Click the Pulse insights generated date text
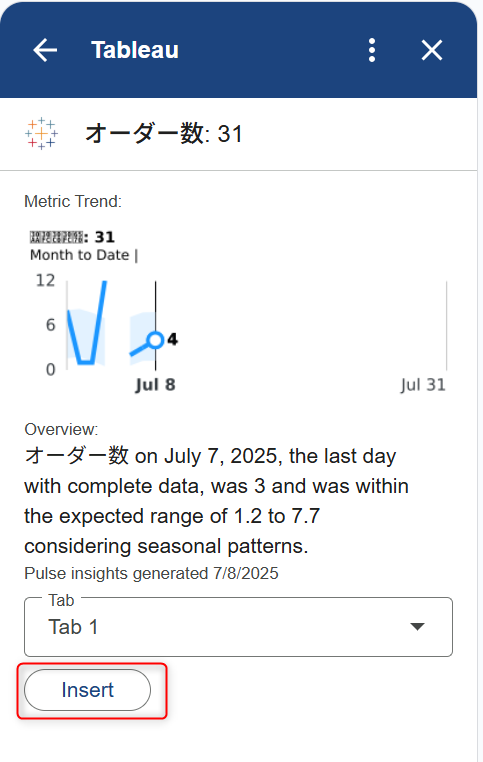Image resolution: width=483 pixels, height=762 pixels. (151, 573)
